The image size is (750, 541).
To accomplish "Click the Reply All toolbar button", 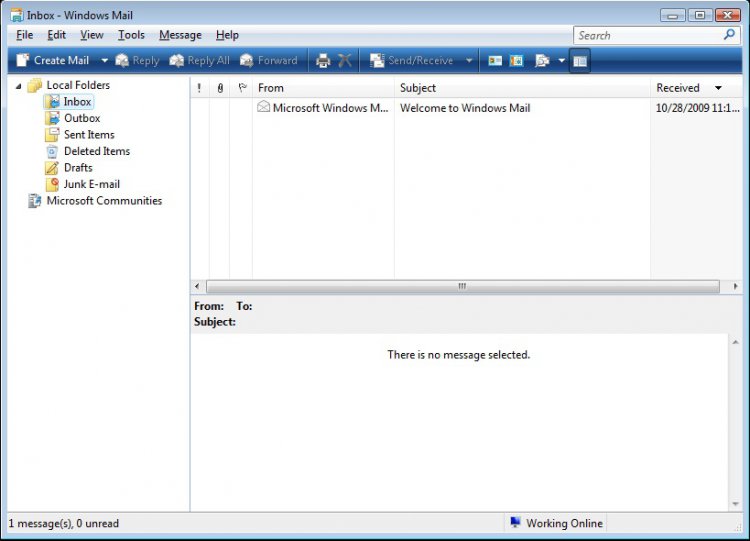I will click(199, 60).
